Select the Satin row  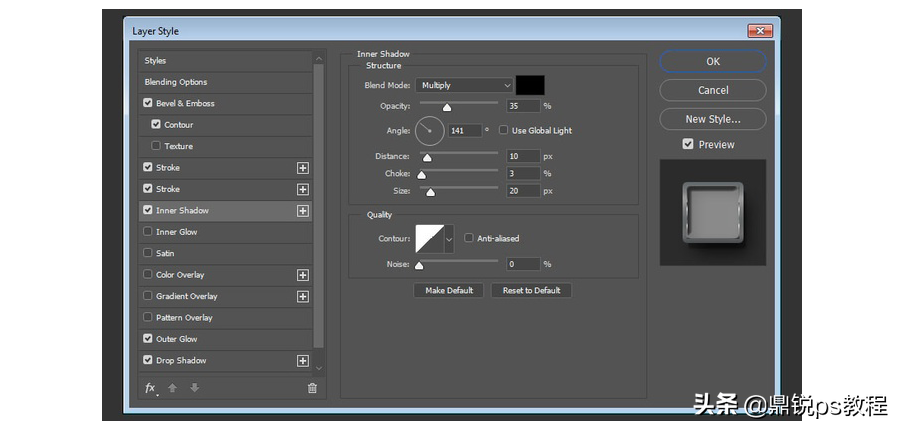[226, 253]
